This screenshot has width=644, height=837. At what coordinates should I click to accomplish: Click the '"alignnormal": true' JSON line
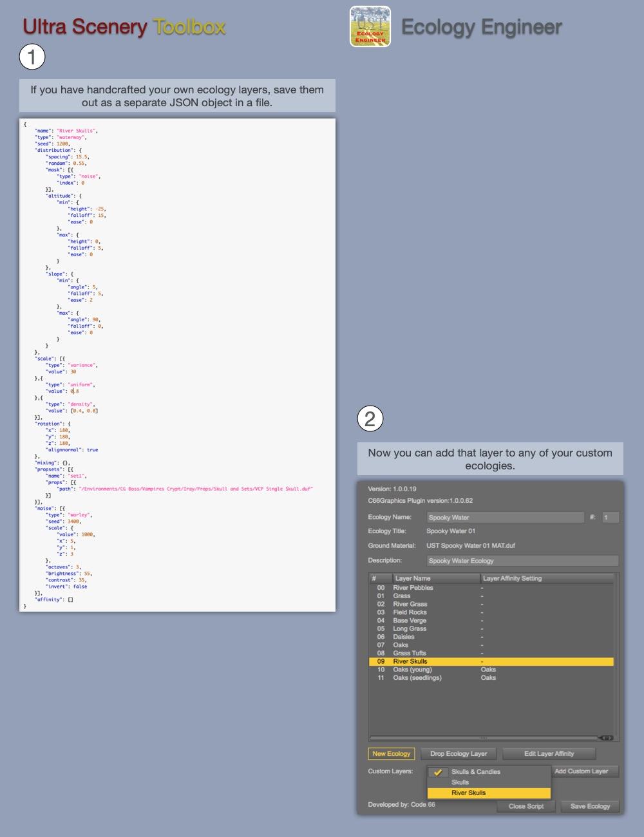72,450
